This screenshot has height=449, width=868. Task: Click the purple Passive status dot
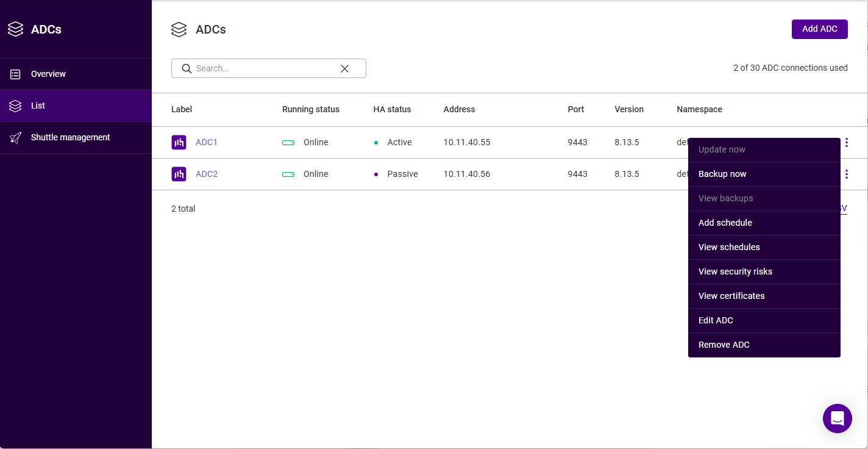pos(376,174)
